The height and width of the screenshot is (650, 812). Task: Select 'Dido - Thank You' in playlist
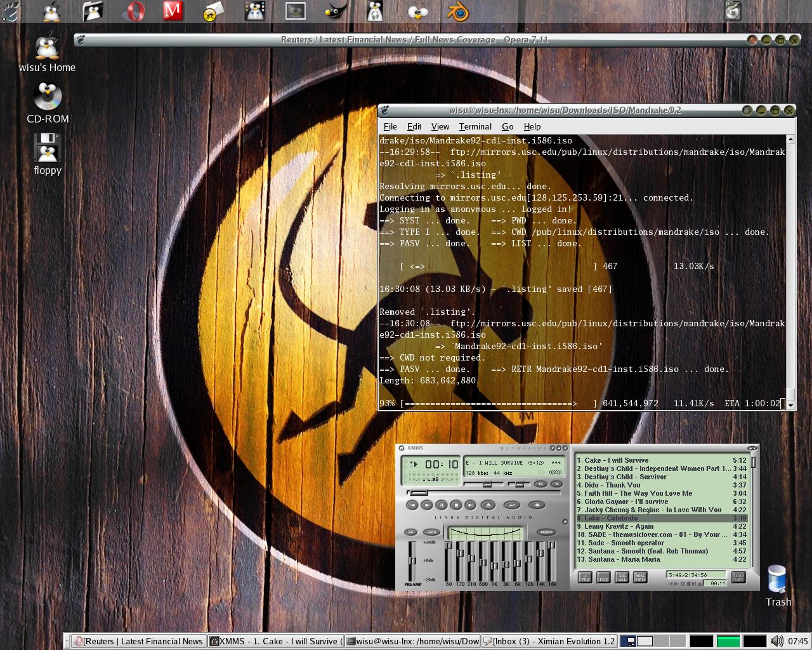[x=661, y=485]
